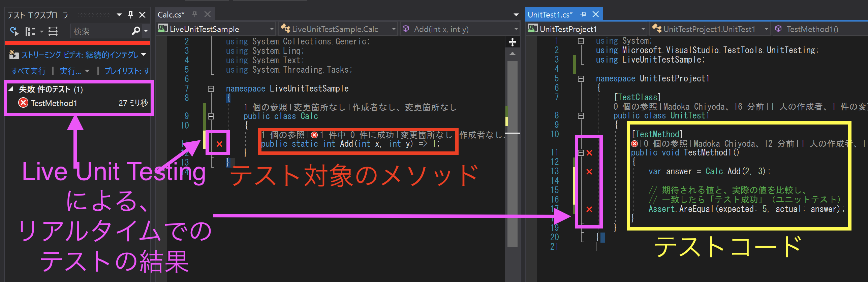Close the Test Explorer panel
This screenshot has width=868, height=282.
[143, 15]
